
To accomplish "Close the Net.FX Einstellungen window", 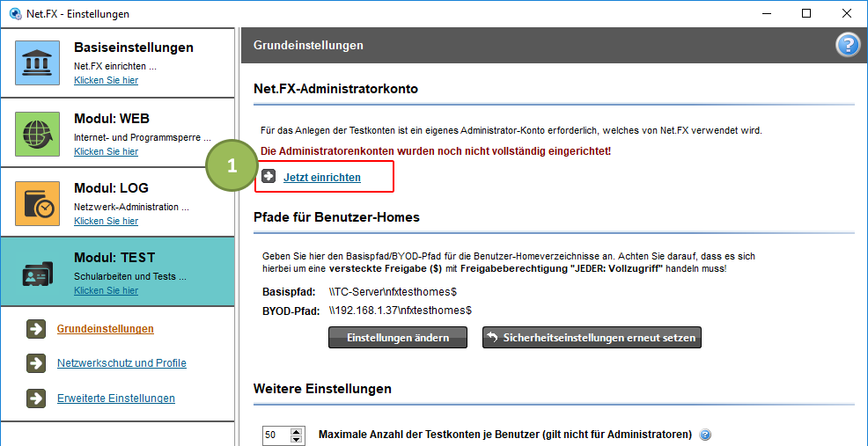I will tap(846, 13).
